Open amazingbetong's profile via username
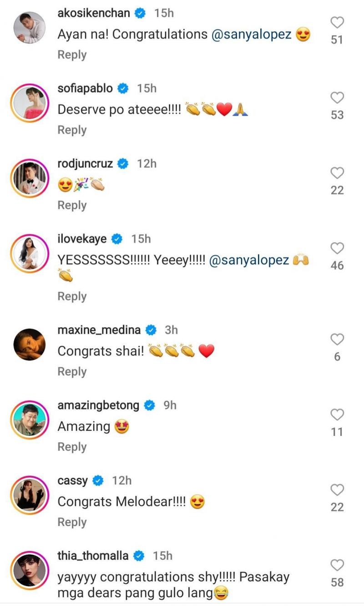Image resolution: width=364 pixels, height=606 pixels. [x=98, y=405]
